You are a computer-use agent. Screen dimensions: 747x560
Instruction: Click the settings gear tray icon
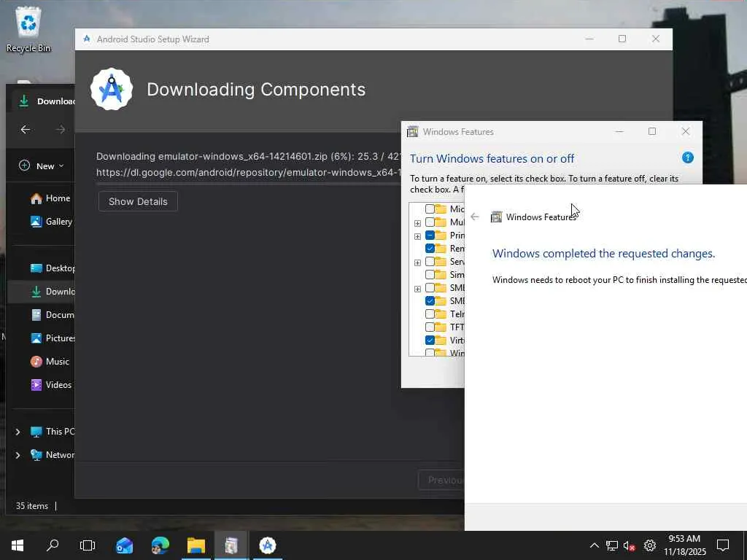coord(650,545)
